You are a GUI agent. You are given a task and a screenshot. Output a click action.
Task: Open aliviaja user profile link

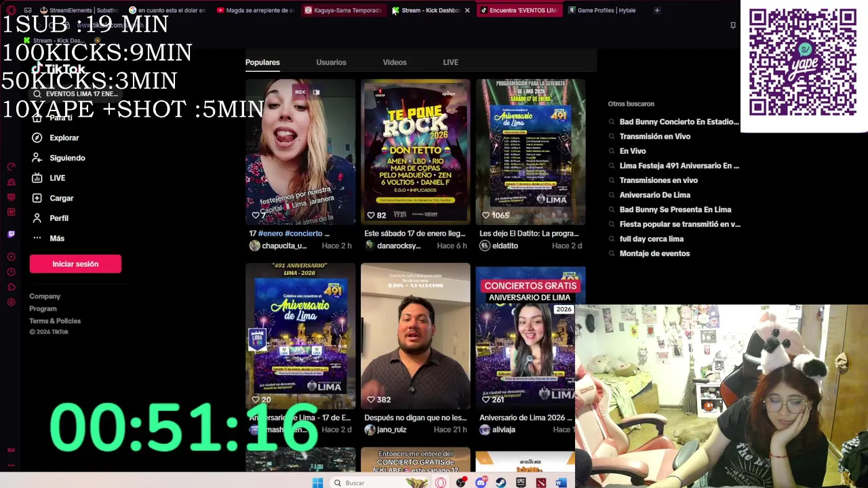tap(504, 430)
